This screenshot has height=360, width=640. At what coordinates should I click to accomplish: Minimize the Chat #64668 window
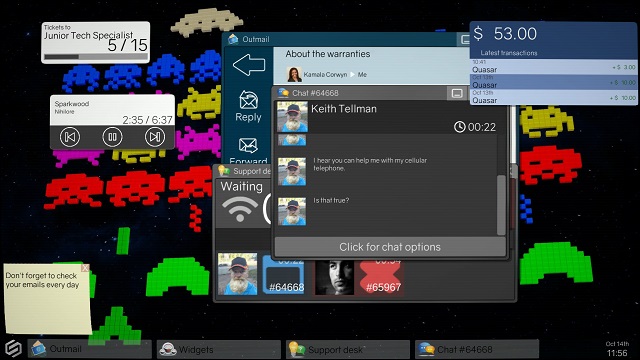tap(457, 93)
